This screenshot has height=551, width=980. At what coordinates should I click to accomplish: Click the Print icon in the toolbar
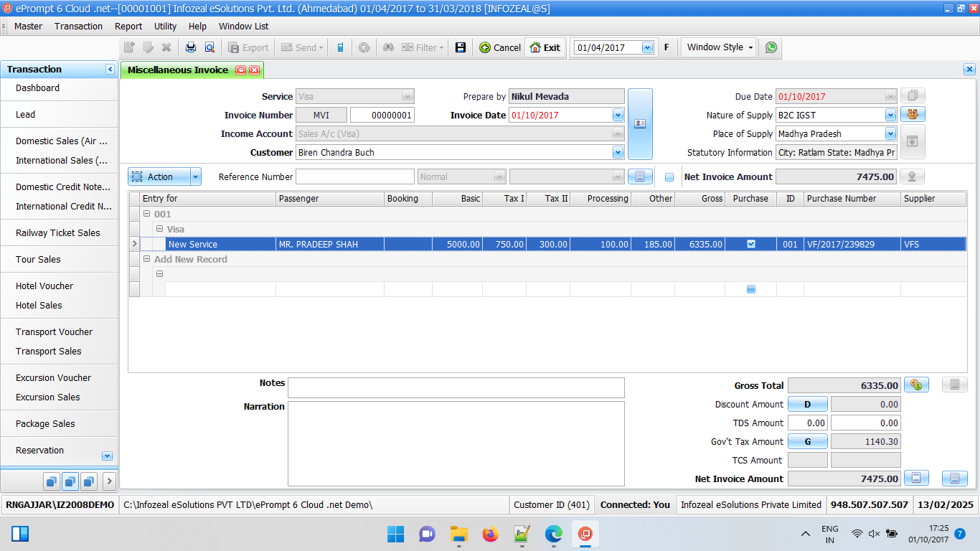[191, 47]
